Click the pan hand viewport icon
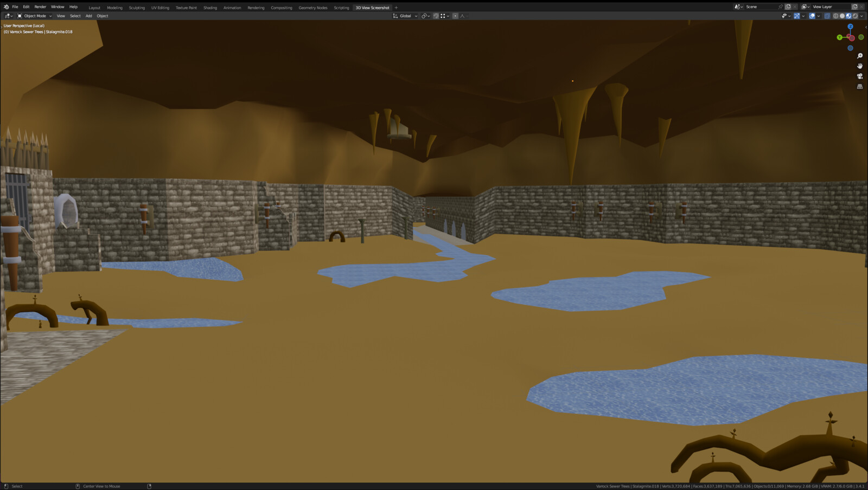The width and height of the screenshot is (868, 490). point(860,66)
